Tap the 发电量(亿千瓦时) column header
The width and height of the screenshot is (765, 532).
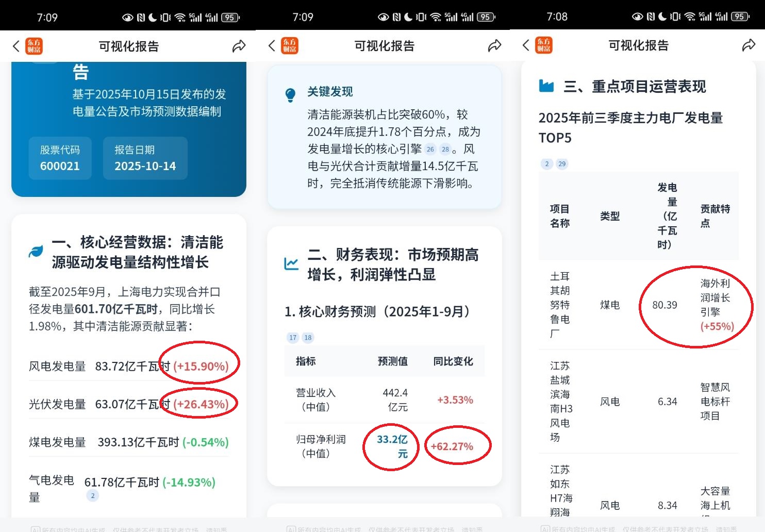pos(667,216)
